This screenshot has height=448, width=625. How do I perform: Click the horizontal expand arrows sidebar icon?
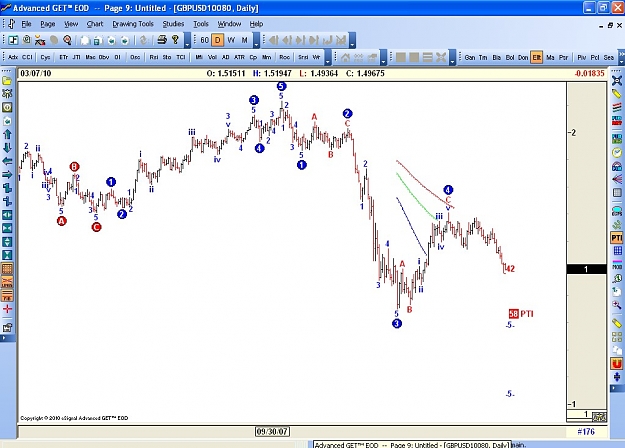click(x=7, y=215)
